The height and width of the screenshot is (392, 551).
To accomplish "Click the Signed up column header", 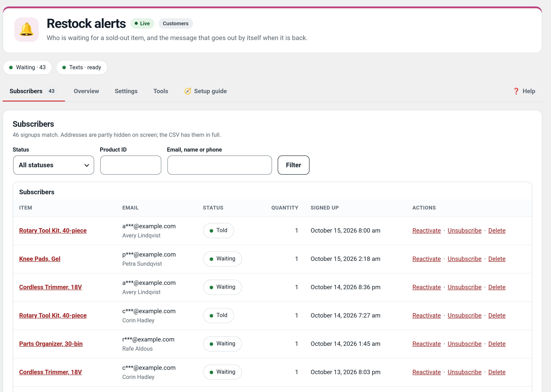I will [324, 208].
